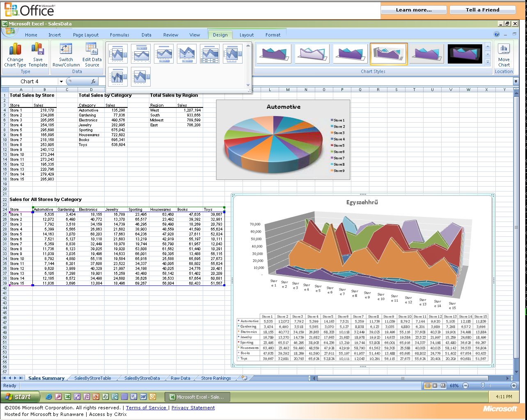Apply the black-background chart style
This screenshot has height=420, width=527.
(x=465, y=54)
